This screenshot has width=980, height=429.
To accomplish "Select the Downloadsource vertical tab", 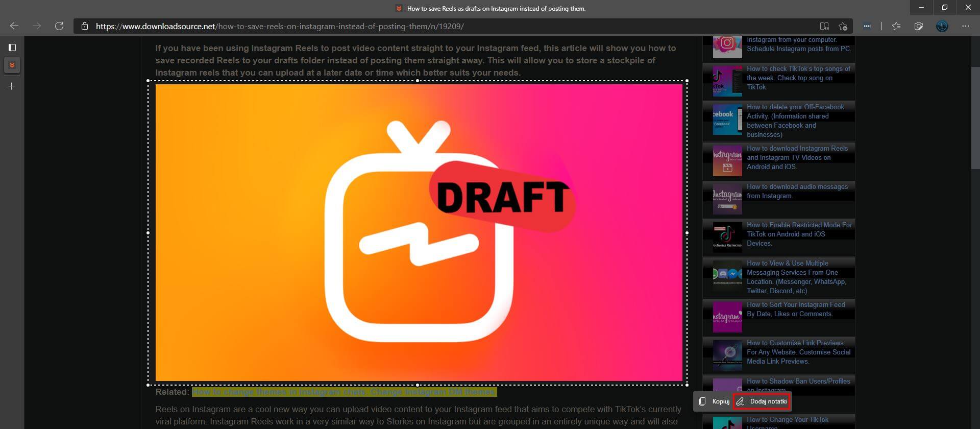I will (x=12, y=65).
